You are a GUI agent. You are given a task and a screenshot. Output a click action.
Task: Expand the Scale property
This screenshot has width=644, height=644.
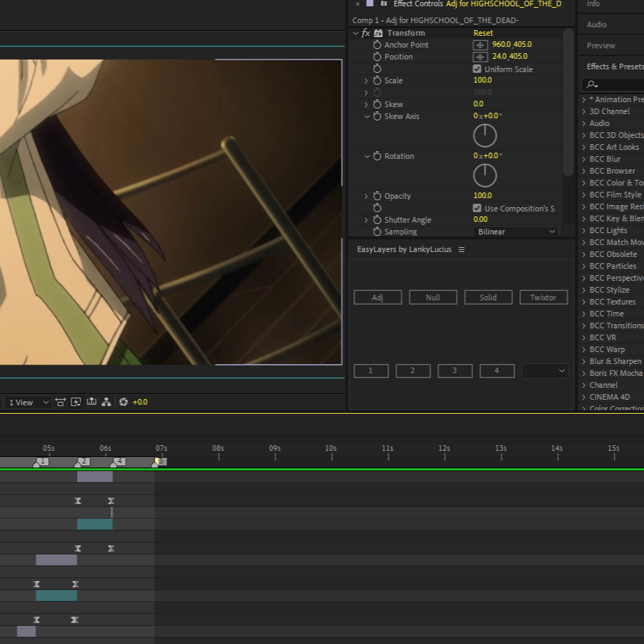pos(366,80)
